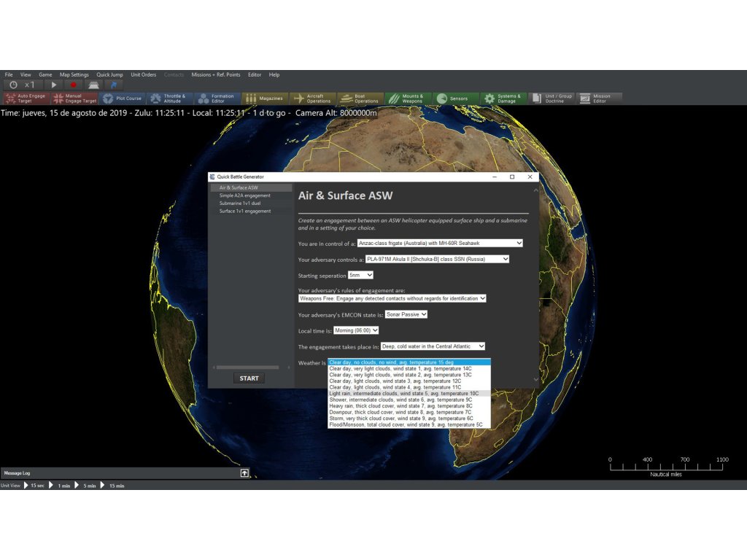Viewport: 747px width, 560px height.
Task: Open the EMCON state Sonar Passive dropdown
Action: coord(406,314)
